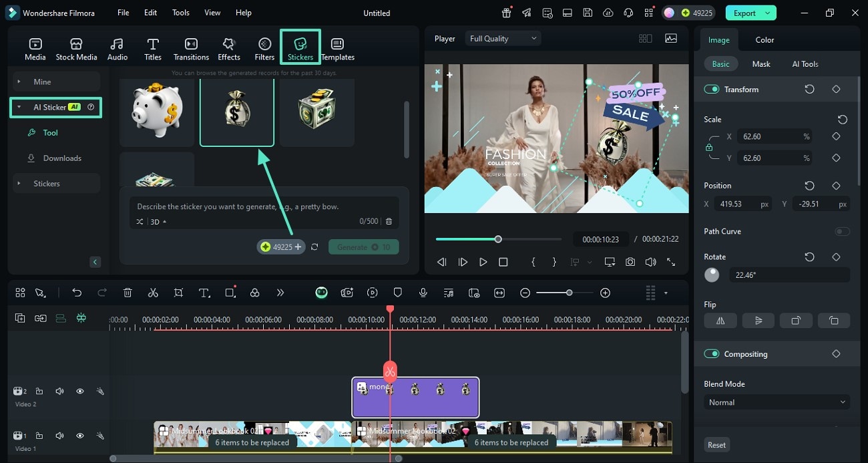Open the Mask tab

click(761, 63)
